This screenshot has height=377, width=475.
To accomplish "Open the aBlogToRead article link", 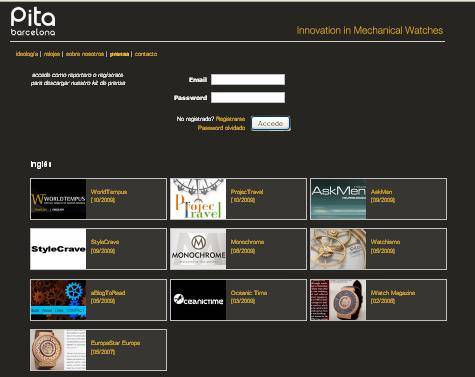I will (108, 293).
